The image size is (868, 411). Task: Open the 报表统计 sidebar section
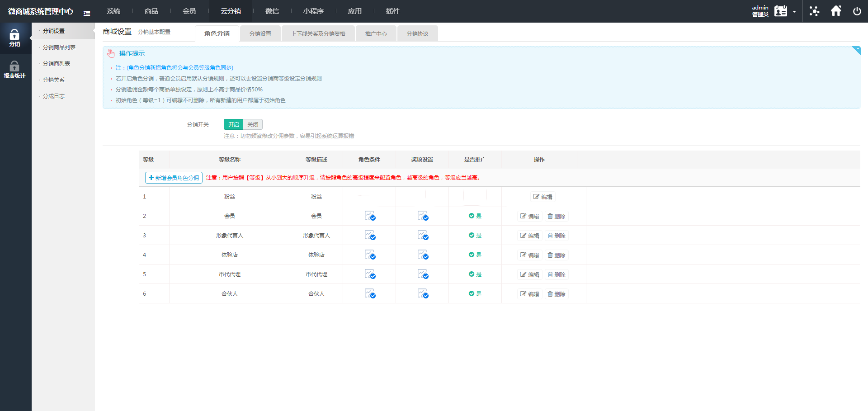pos(14,70)
